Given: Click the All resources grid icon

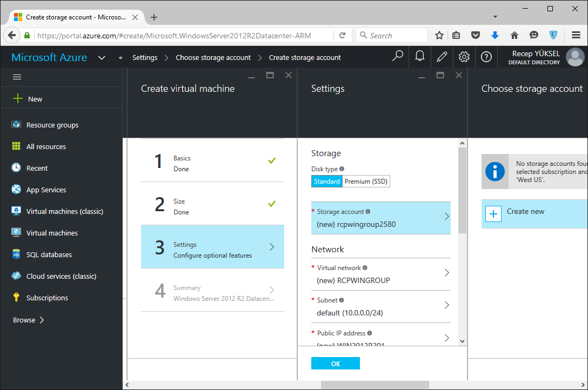Looking at the screenshot, I should point(16,146).
